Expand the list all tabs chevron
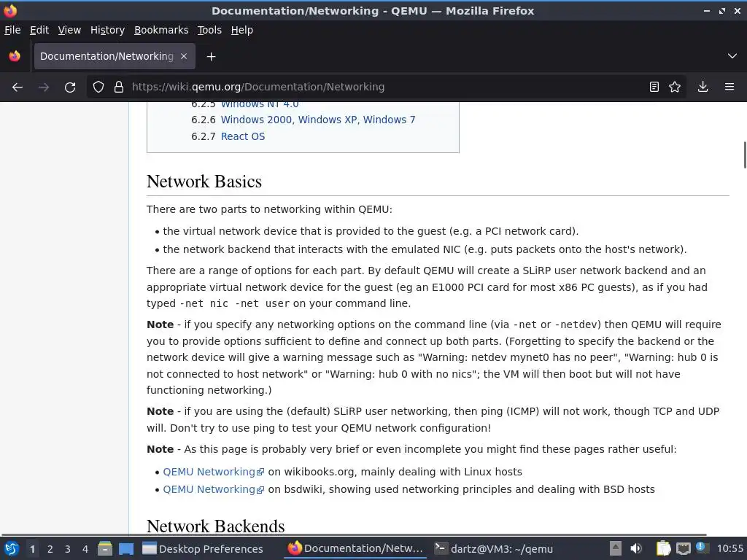747x560 pixels. 732,56
